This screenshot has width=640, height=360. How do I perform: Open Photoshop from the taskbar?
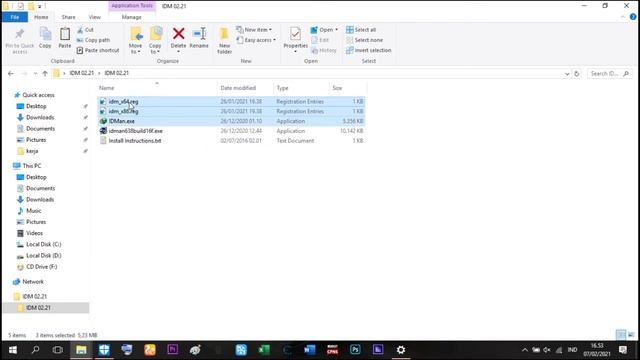[355, 350]
